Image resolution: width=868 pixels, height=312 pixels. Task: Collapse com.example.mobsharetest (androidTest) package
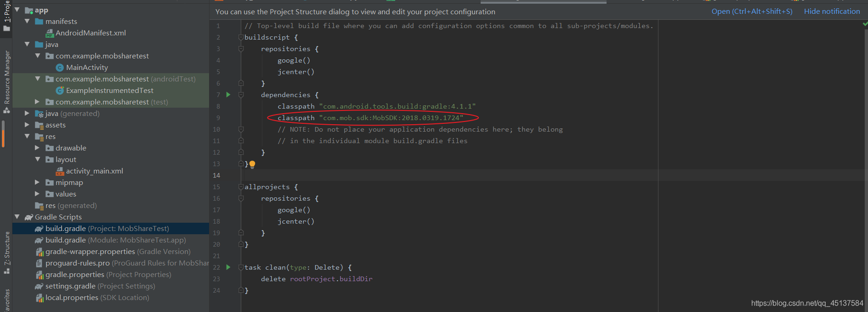click(38, 79)
